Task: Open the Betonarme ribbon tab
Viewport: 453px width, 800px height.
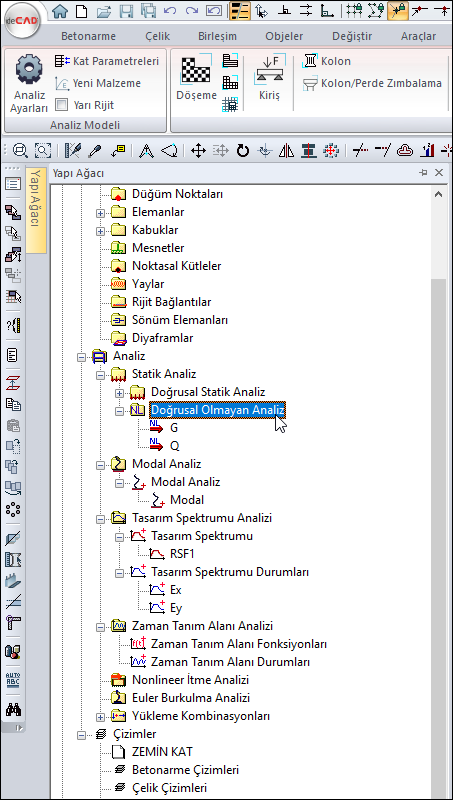Action: coord(88,36)
